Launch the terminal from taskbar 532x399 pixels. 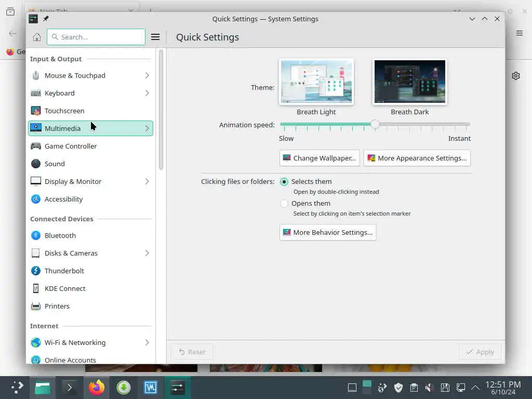69,388
